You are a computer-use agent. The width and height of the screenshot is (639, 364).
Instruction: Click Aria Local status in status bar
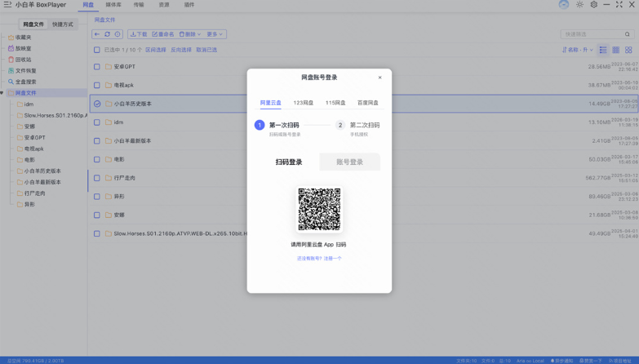[x=530, y=361]
